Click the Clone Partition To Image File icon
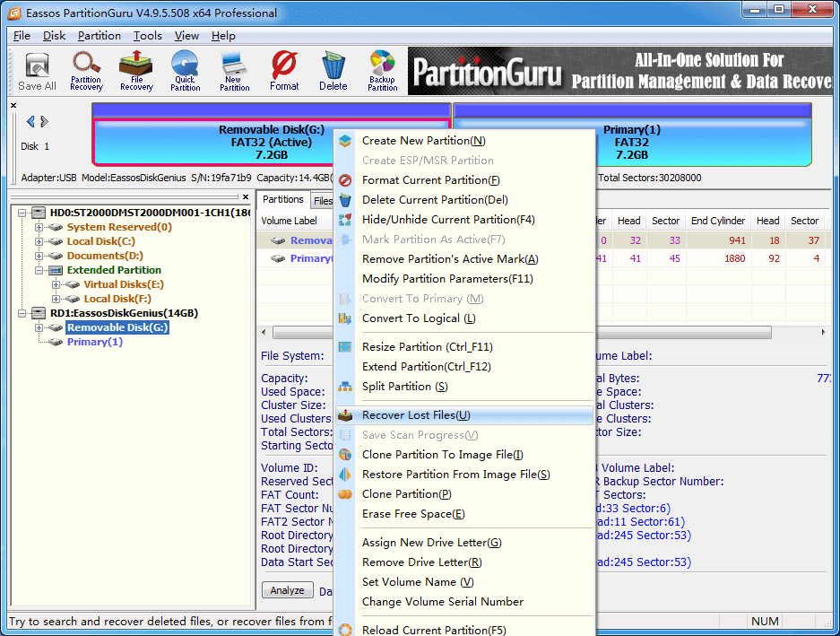Screen dimensions: 840x636 [345, 455]
